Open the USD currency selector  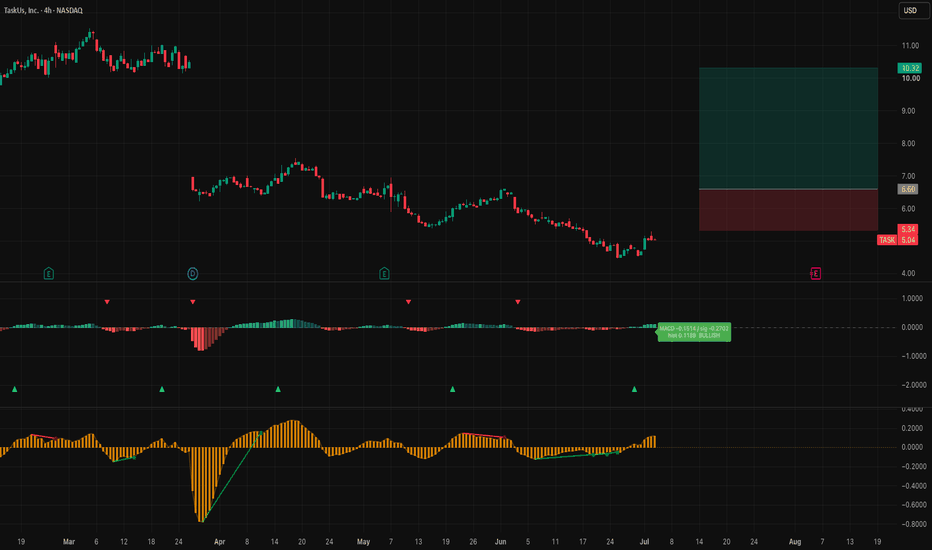click(912, 10)
